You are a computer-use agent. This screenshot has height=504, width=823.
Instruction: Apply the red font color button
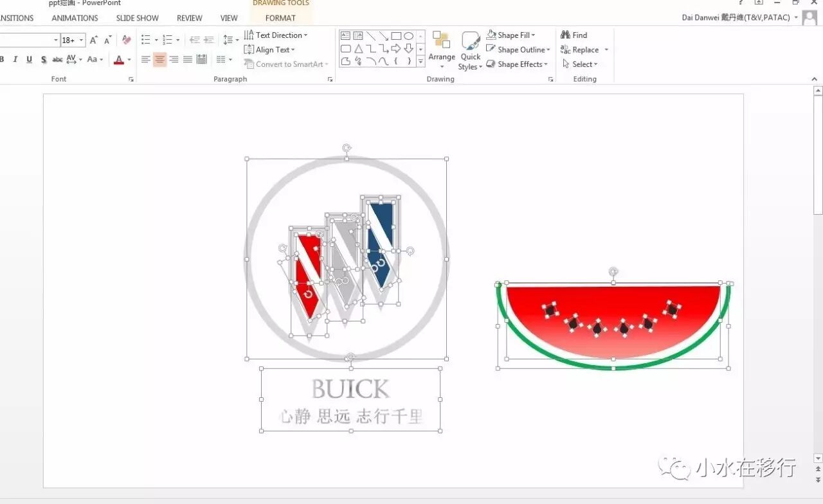pyautogui.click(x=119, y=60)
